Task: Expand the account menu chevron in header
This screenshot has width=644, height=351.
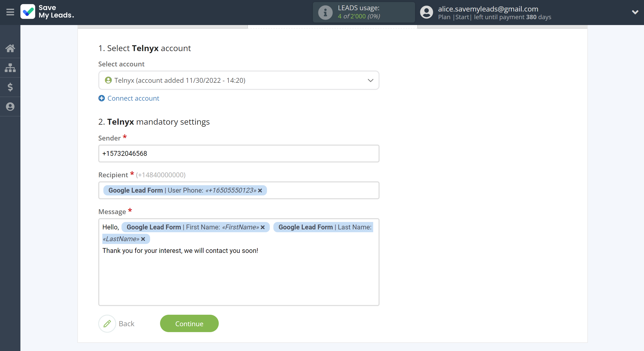Action: point(635,12)
